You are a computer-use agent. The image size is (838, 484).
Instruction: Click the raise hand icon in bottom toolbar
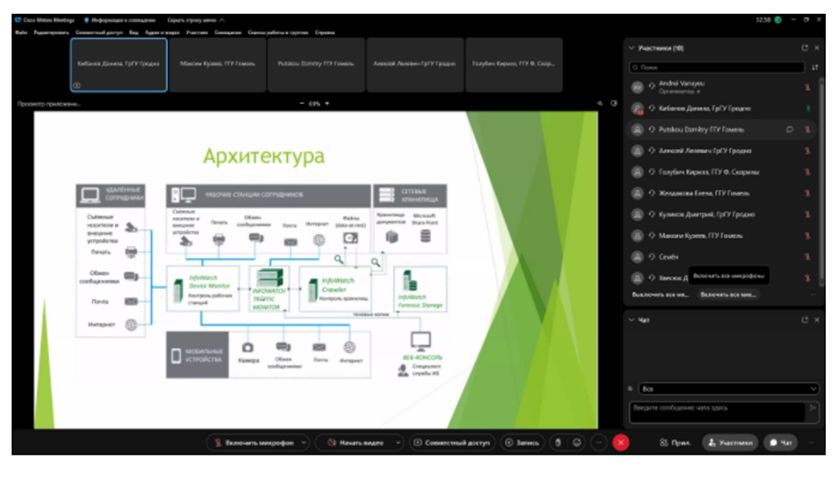559,442
